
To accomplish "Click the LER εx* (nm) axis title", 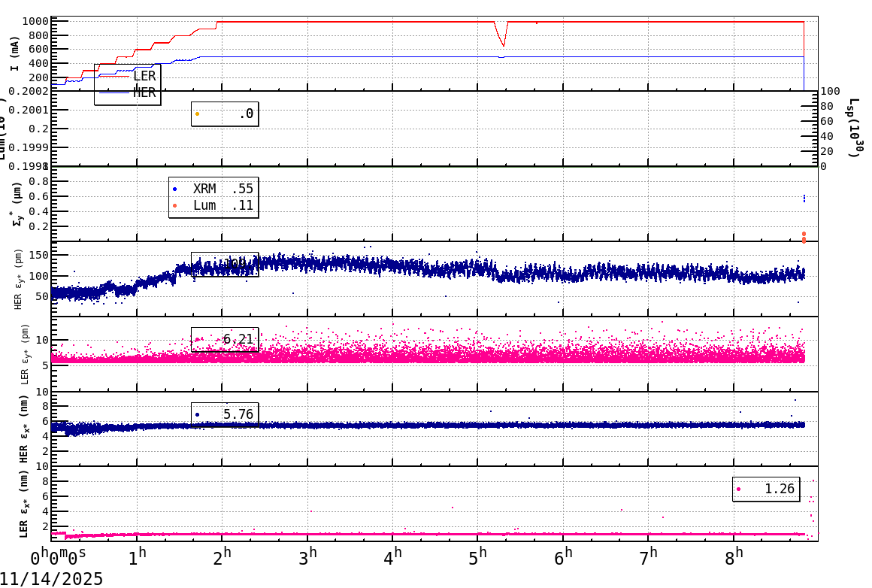I will (x=23, y=504).
